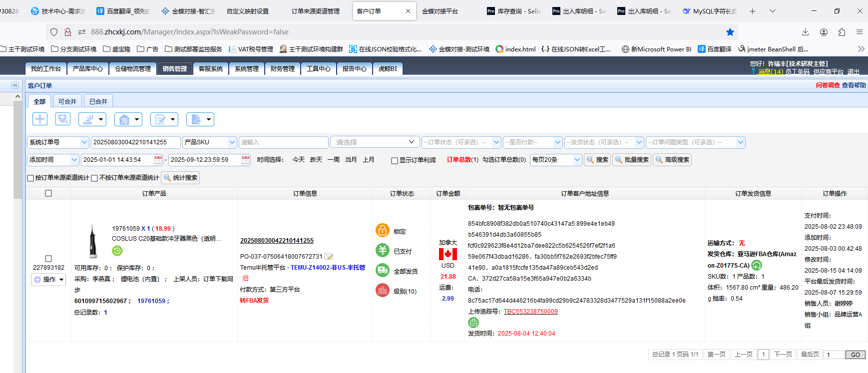Viewport: 868px width, 373px height.
Task: Open the warehouse '海' toolbar dropdown button
Action: click(x=128, y=119)
